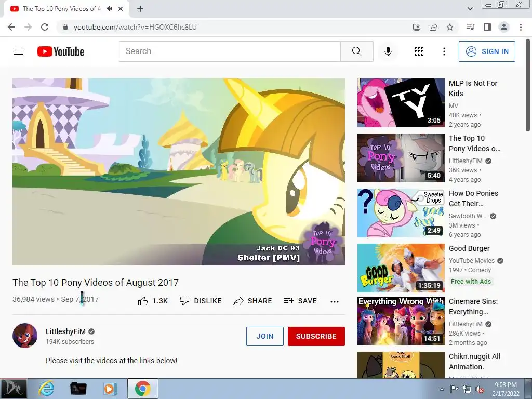Open YouTube settings three-dot menu

point(444,51)
